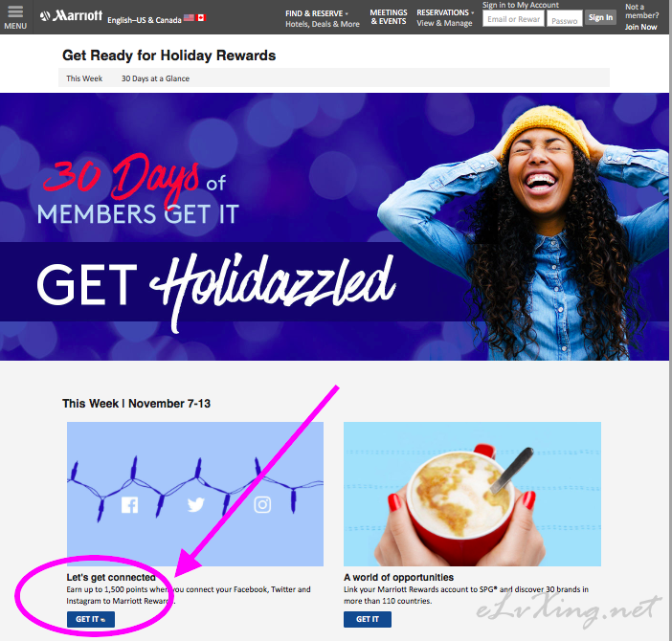Follow the Join Now link

640,27
